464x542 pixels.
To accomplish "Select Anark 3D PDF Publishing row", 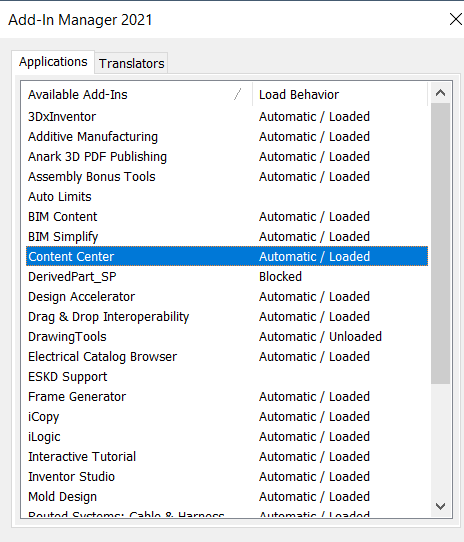I will 227,157.
